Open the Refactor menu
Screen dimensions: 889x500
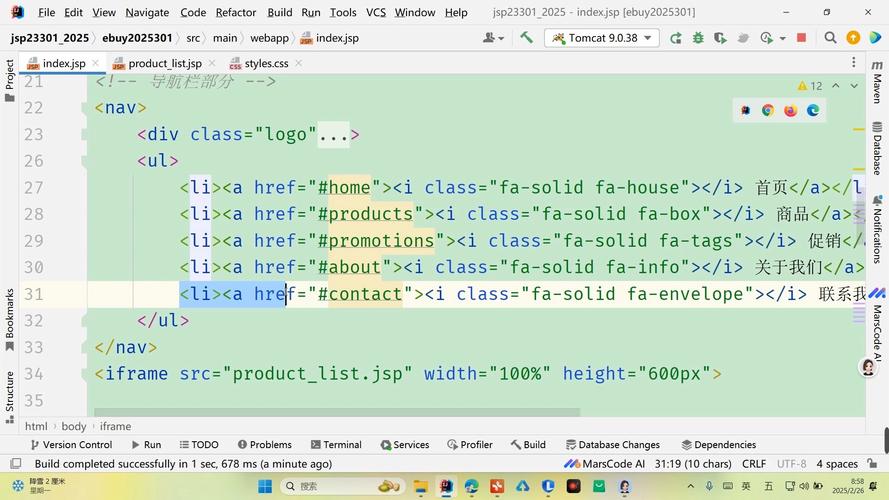tap(236, 12)
